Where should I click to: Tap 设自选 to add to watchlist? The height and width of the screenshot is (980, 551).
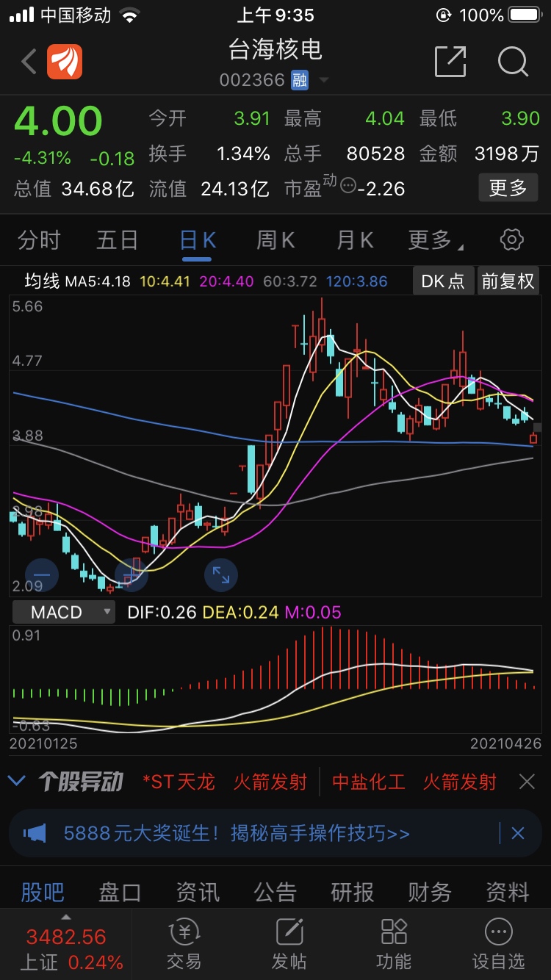498,943
